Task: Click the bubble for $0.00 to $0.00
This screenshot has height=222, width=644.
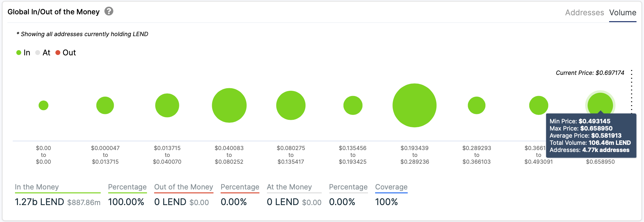Action: click(x=43, y=105)
